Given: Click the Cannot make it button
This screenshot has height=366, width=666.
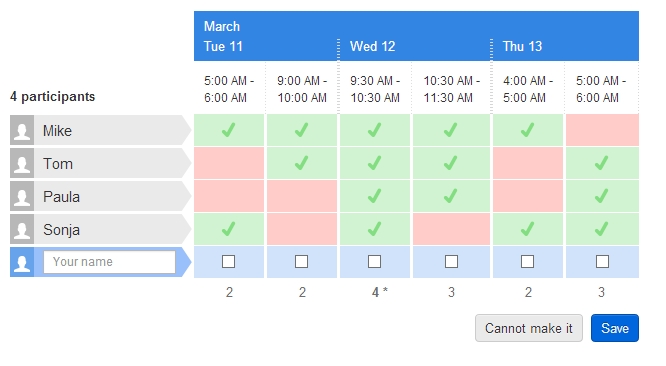Looking at the screenshot, I should (529, 328).
